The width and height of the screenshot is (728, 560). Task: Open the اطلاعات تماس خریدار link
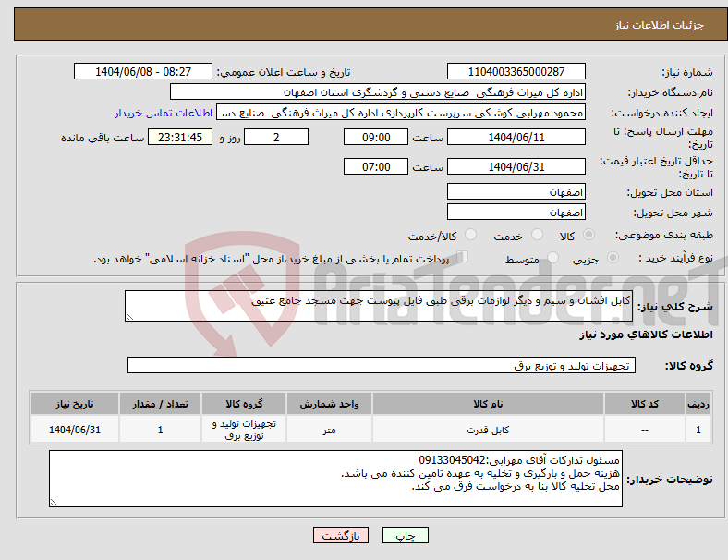tap(164, 113)
